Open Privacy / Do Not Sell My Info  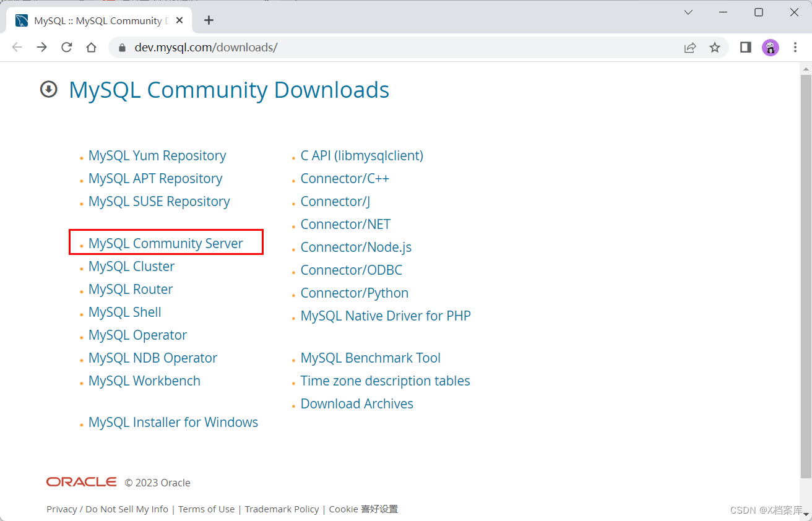[107, 509]
